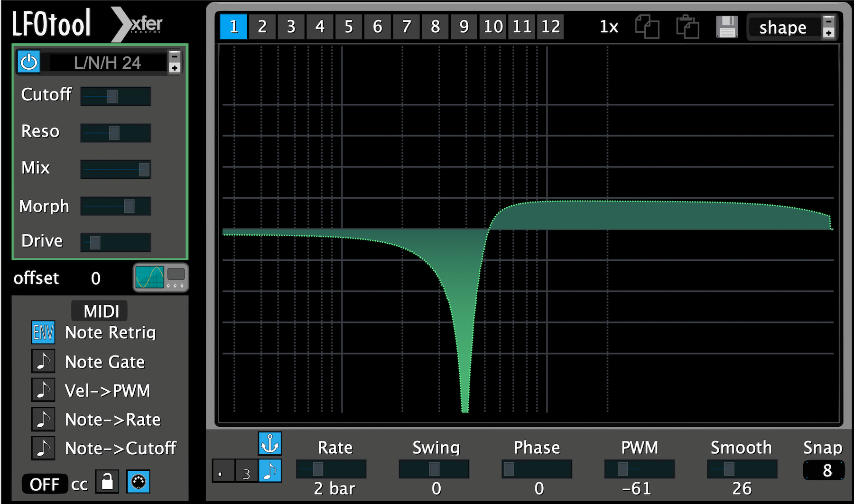Open the oscilloscope view icon
Image resolution: width=854 pixels, height=504 pixels.
pyautogui.click(x=150, y=277)
